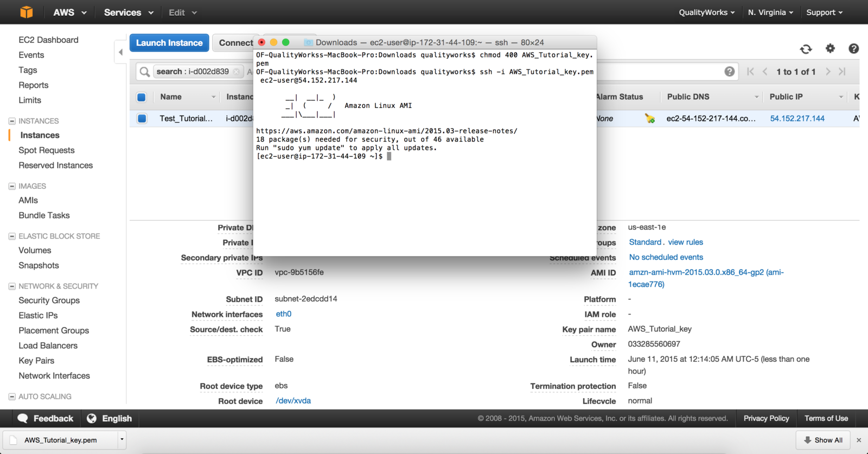Collapse the AUTO SCALING section

[x=12, y=397]
